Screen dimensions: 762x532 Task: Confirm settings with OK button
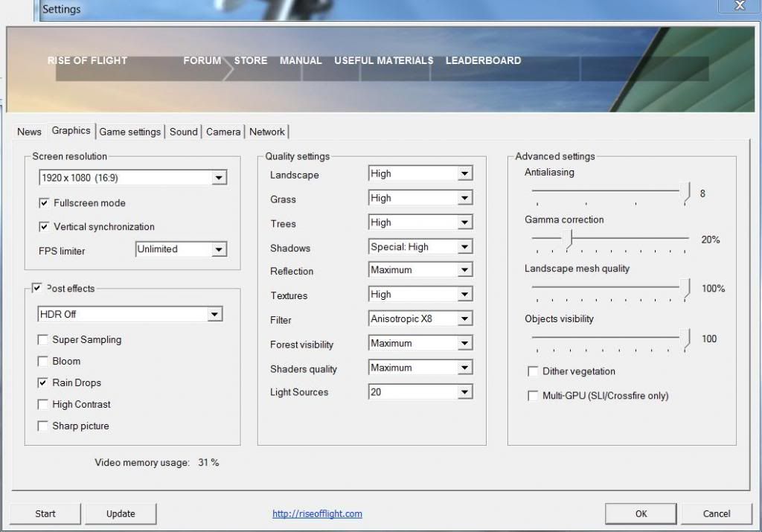tap(641, 513)
